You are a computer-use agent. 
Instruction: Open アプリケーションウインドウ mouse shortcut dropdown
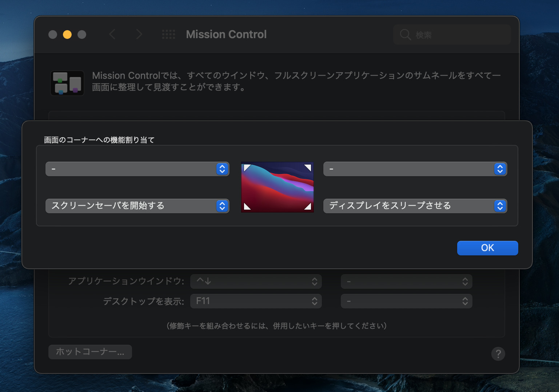click(x=406, y=282)
